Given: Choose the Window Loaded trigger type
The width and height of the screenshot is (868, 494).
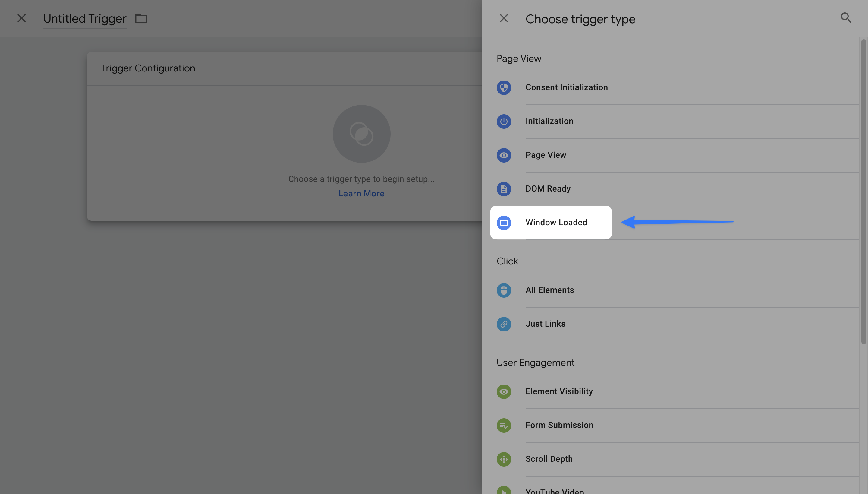Looking at the screenshot, I should point(556,223).
